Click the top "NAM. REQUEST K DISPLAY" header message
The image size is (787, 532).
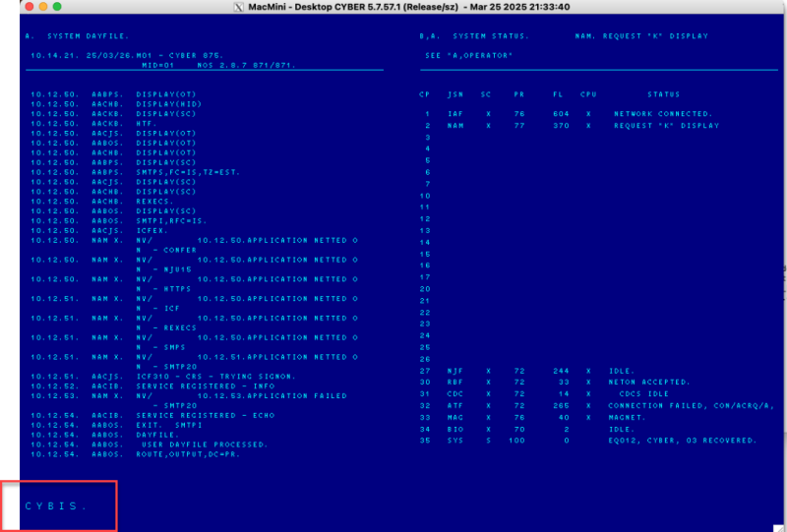click(641, 36)
